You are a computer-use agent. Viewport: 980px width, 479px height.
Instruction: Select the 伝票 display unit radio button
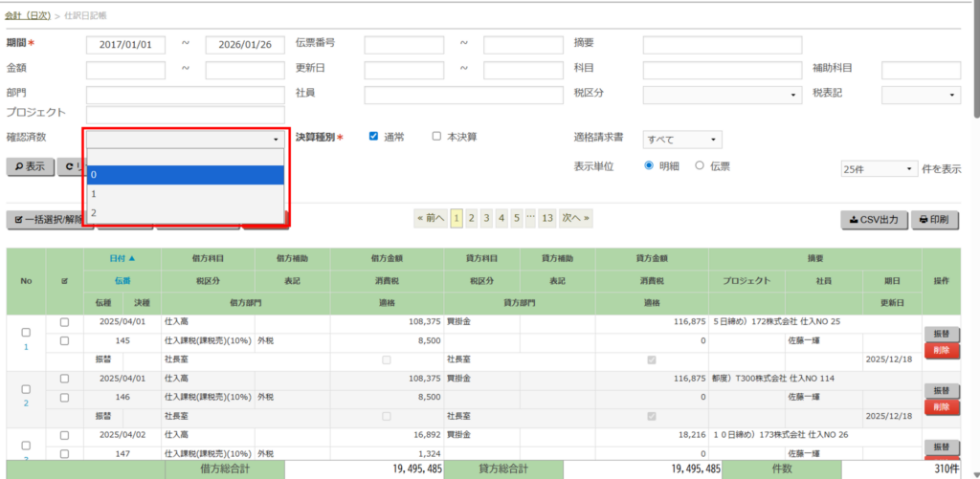(700, 165)
